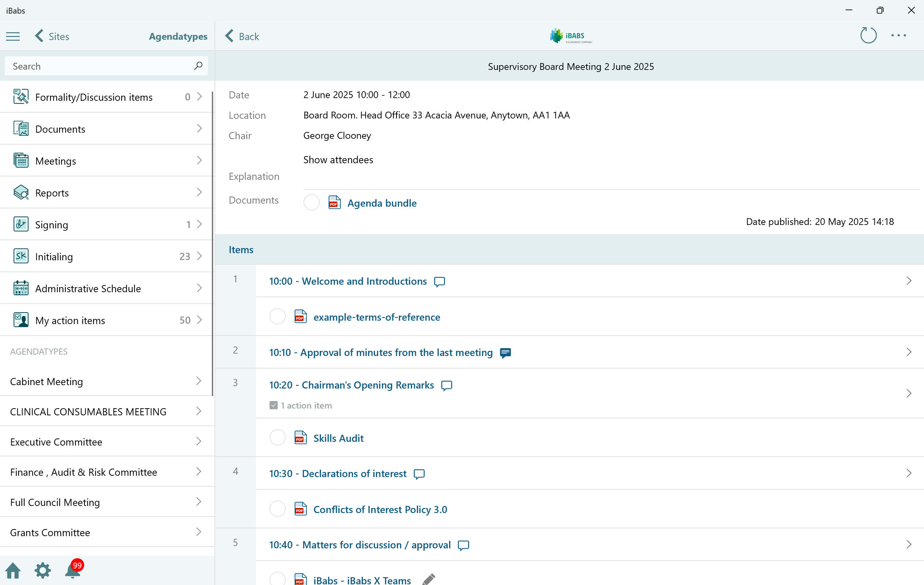The height and width of the screenshot is (585, 924).
Task: Click the search magnifier icon
Action: click(198, 66)
